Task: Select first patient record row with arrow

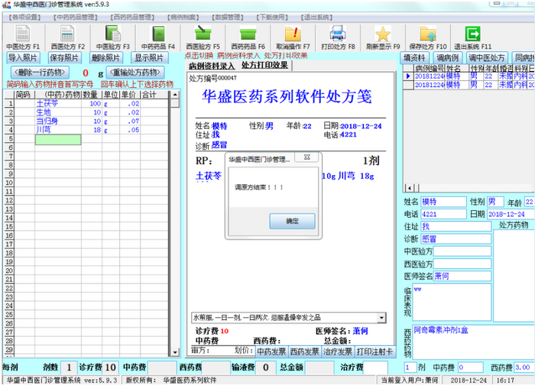Action: click(x=469, y=76)
